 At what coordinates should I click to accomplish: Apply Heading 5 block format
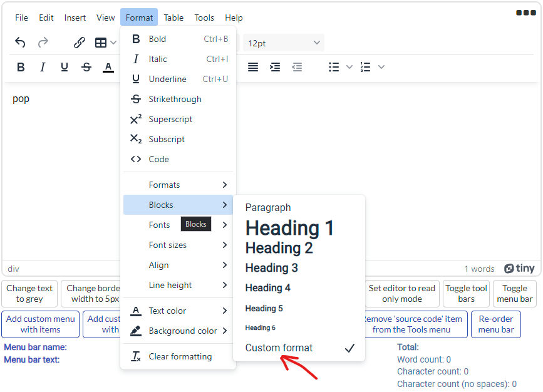(299, 308)
